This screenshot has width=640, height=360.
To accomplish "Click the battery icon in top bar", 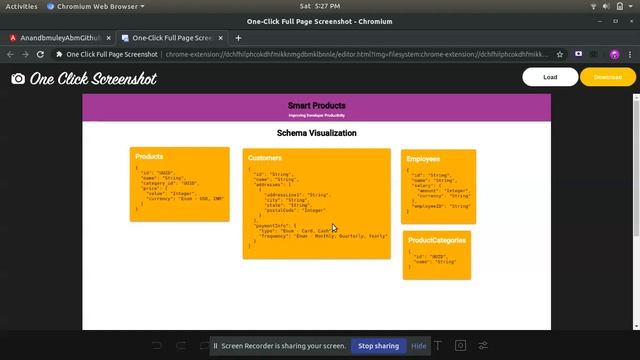I will click(620, 6).
